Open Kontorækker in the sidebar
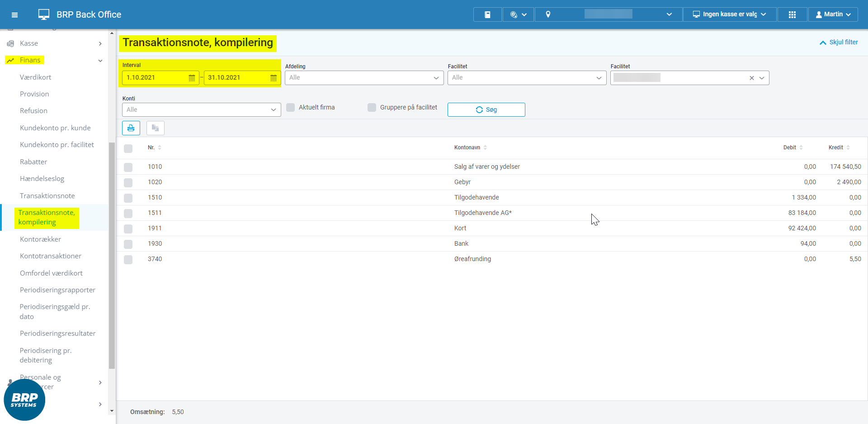868x424 pixels. 40,239
